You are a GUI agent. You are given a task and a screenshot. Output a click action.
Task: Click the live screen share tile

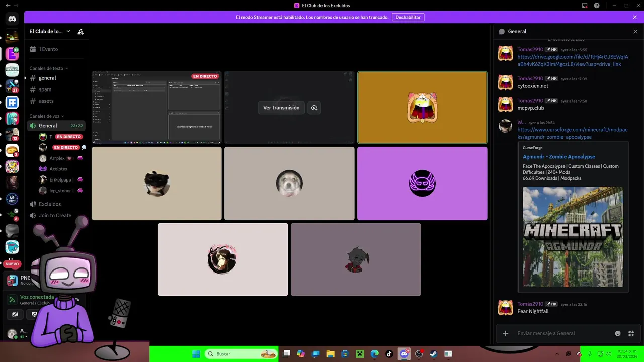tap(156, 108)
